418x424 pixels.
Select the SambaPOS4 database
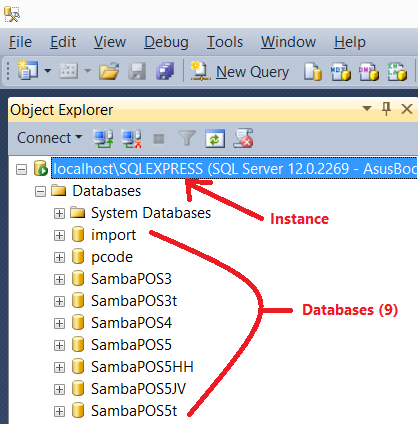point(131,323)
